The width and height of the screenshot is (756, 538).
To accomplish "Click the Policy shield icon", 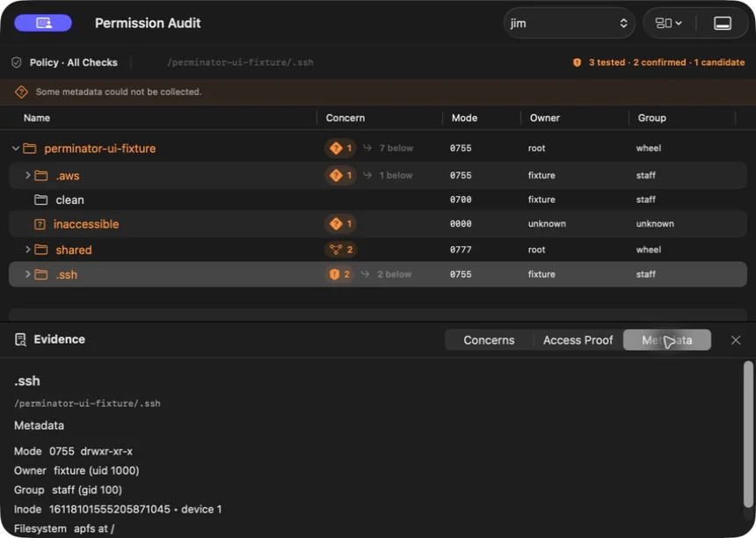I will 17,62.
